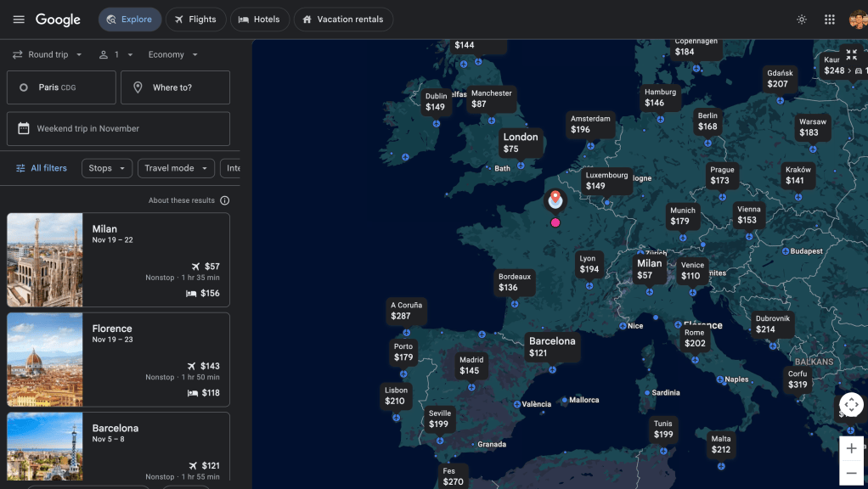Select the Barcelona $121 map price label
Viewport: 868px width, 489px height.
click(x=552, y=347)
